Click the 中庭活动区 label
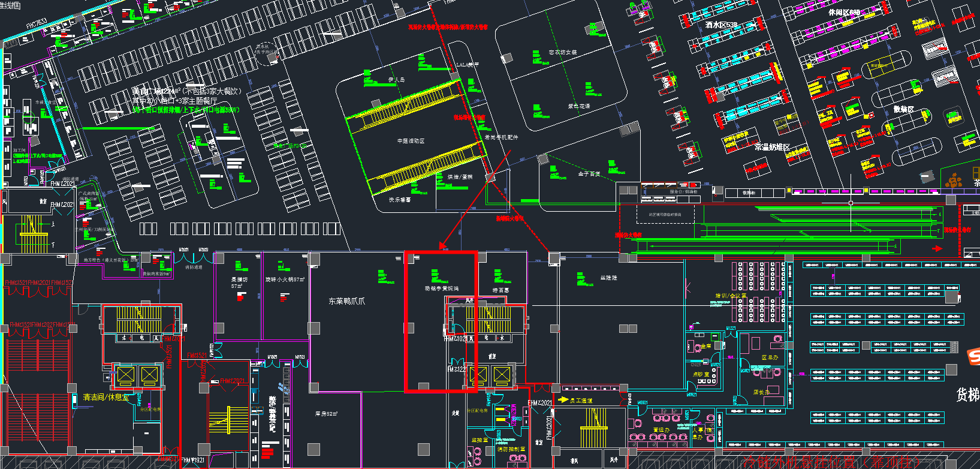The image size is (980, 469). [411, 141]
